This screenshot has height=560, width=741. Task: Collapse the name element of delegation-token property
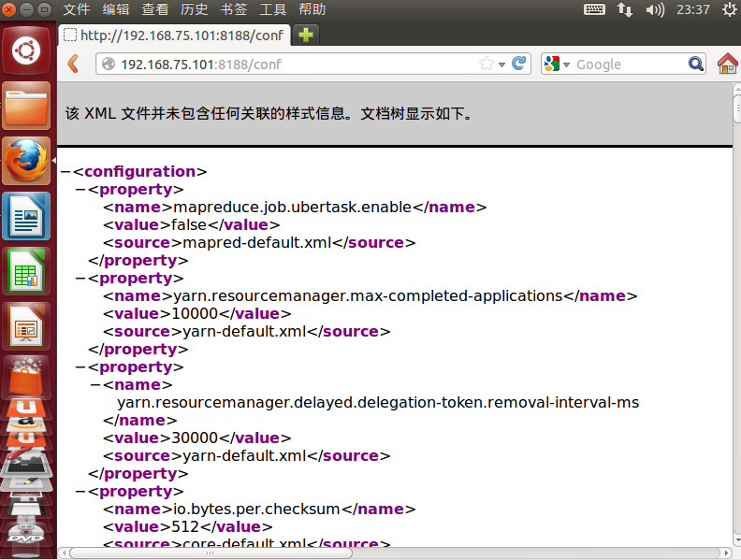tap(95, 385)
